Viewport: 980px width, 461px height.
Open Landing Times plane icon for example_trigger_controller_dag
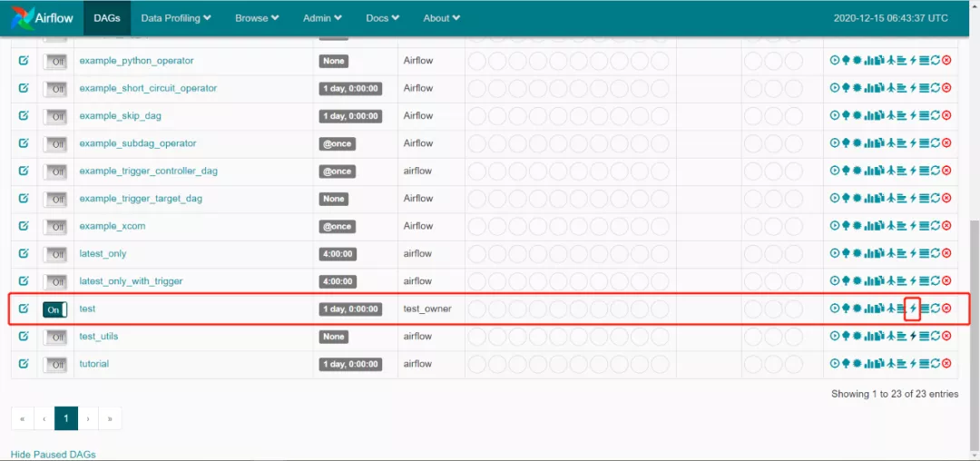[891, 171]
